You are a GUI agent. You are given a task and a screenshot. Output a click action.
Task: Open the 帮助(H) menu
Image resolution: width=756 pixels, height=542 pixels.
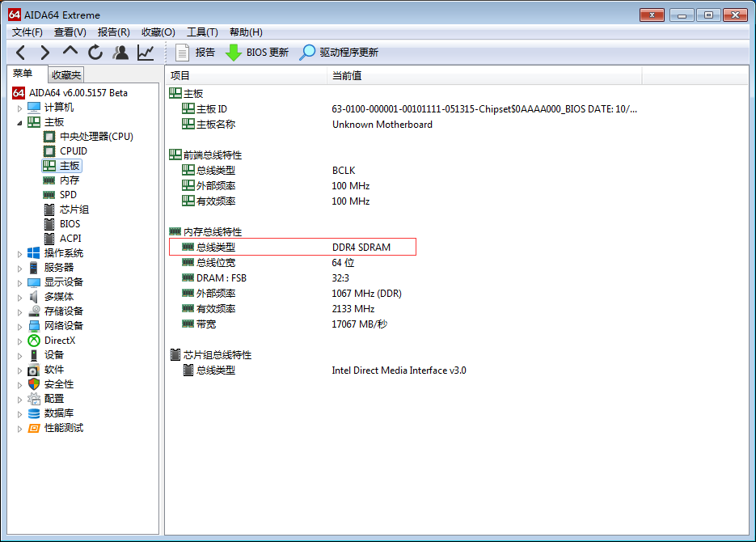click(246, 32)
